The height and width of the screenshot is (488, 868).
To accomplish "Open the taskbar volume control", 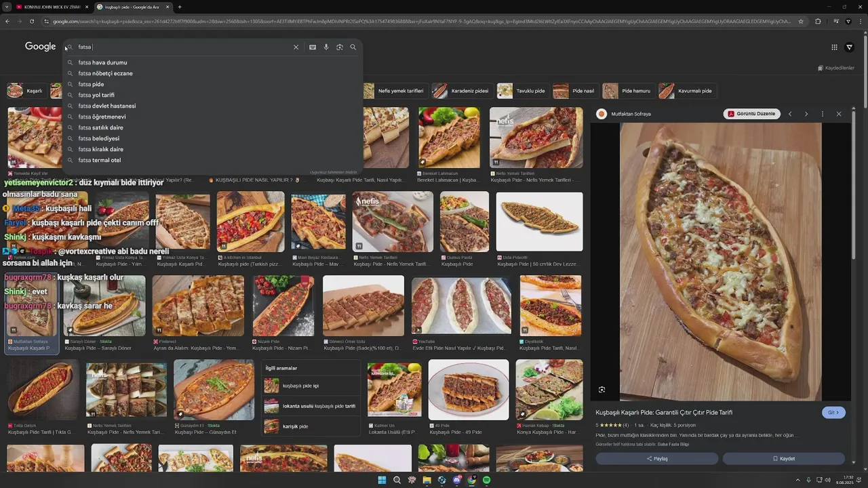I will click(827, 480).
